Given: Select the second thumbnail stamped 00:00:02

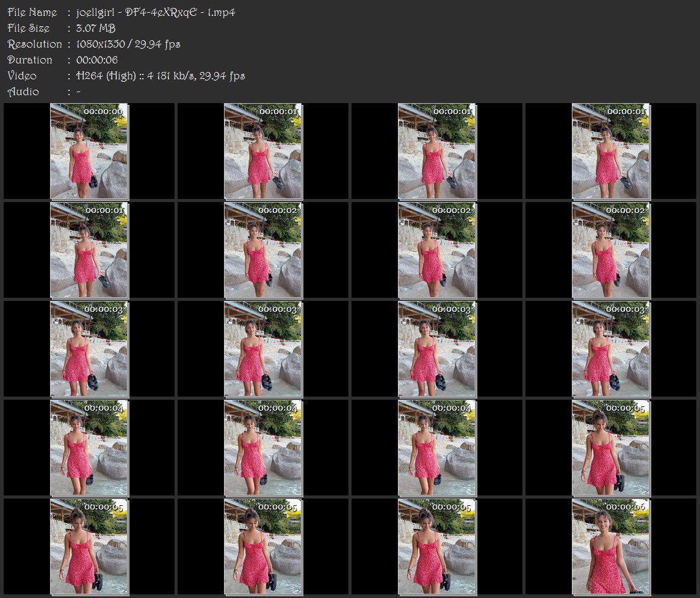Looking at the screenshot, I should [x=437, y=250].
